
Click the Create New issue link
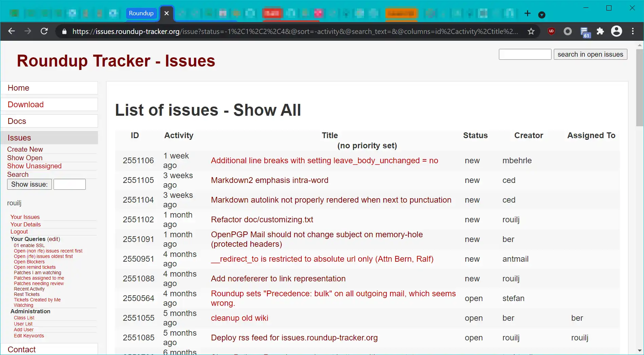click(25, 149)
